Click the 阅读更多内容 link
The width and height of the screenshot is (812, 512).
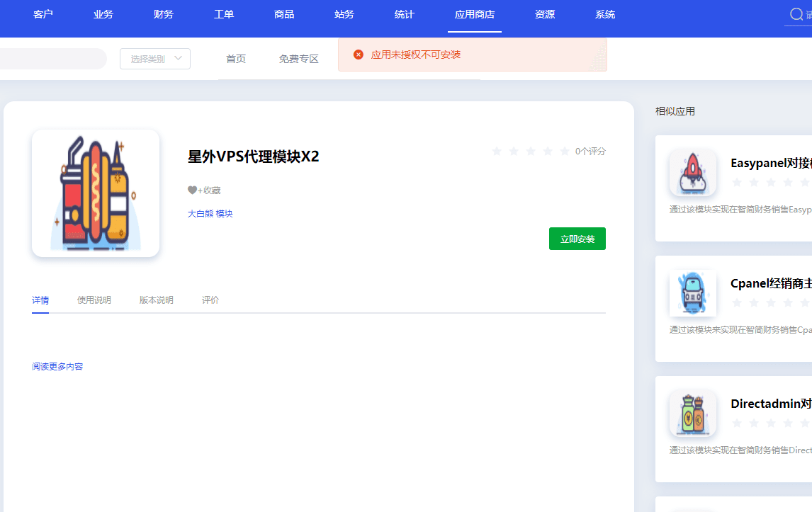[57, 367]
